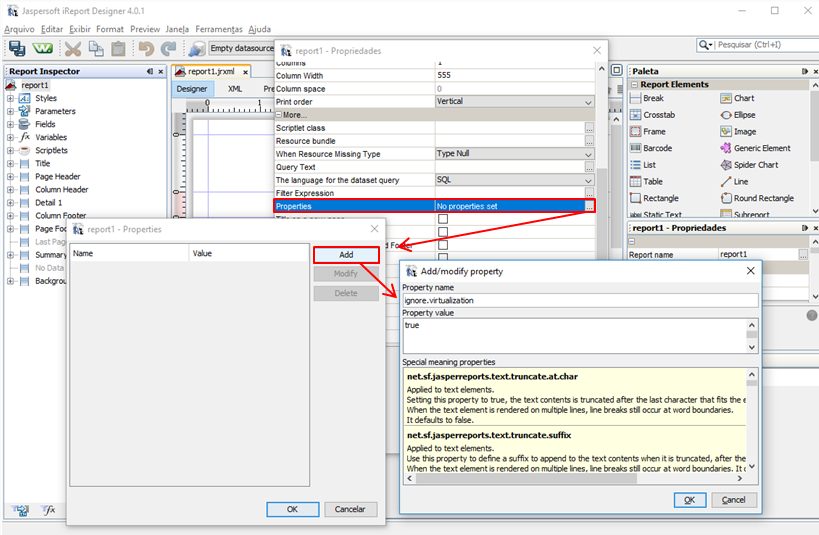Click Cancel in the Add/modify property dialog
Screen dimensions: 819x535
(733, 500)
